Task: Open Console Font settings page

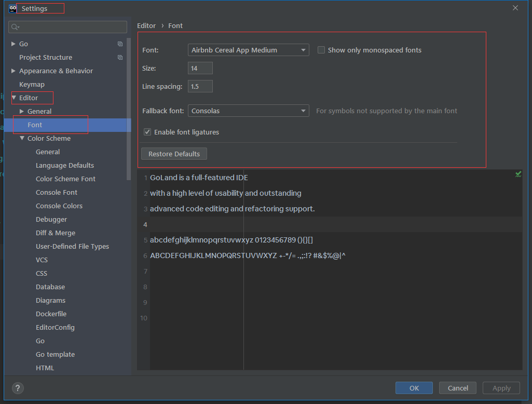Action: coord(57,193)
